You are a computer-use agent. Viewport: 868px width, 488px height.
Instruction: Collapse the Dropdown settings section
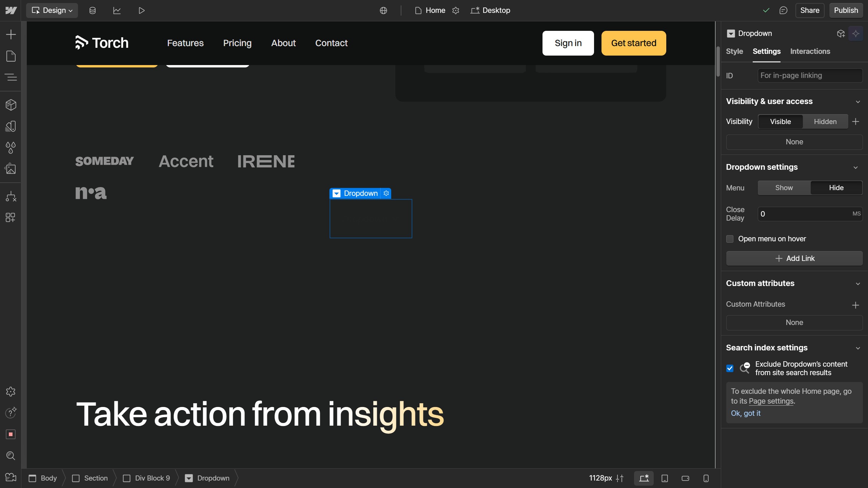pyautogui.click(x=855, y=167)
